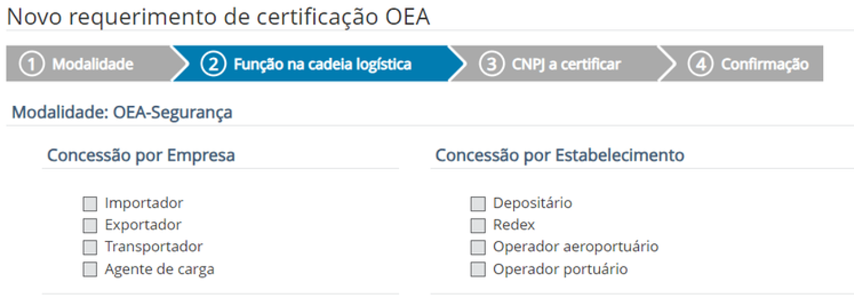
Task: Select the Agente de carga checkbox
Action: [x=90, y=270]
